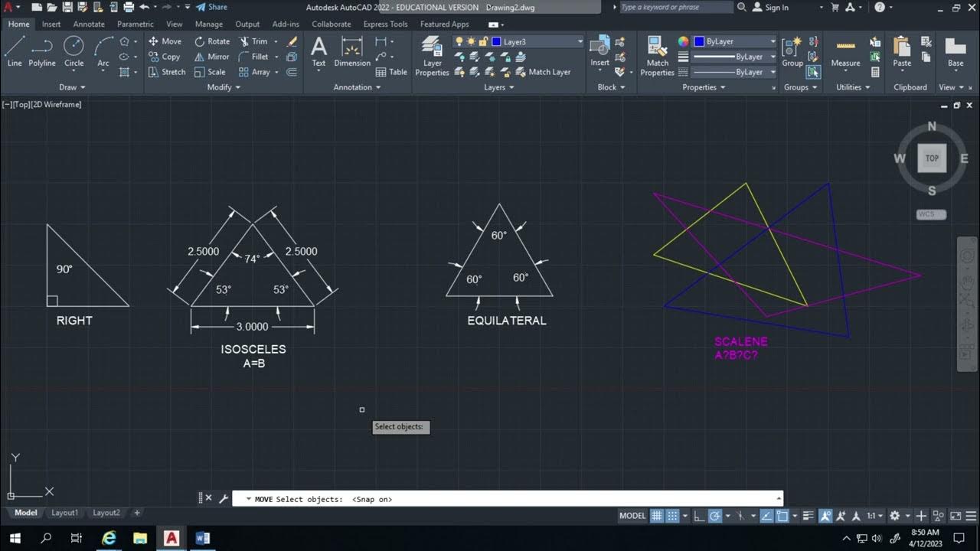This screenshot has height=551, width=980.
Task: Activate the Mirror command
Action: [212, 57]
